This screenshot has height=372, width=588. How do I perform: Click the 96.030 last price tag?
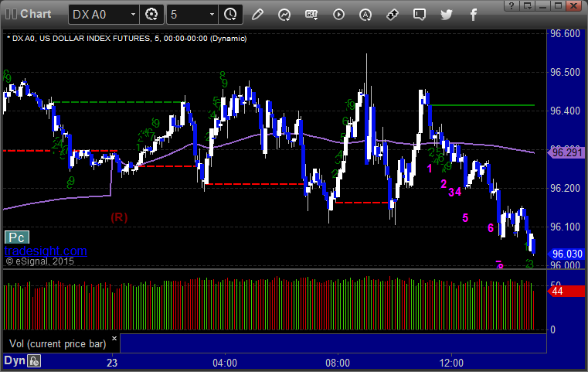pos(566,254)
